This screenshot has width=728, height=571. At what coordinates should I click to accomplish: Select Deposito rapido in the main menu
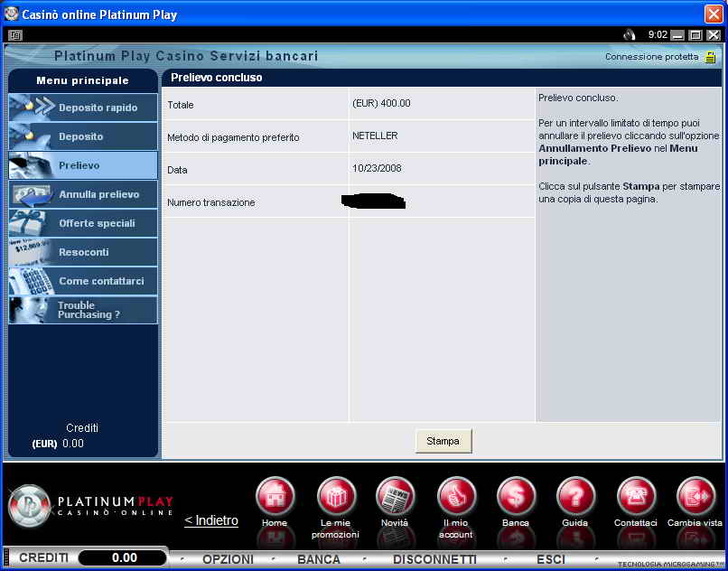tap(83, 108)
